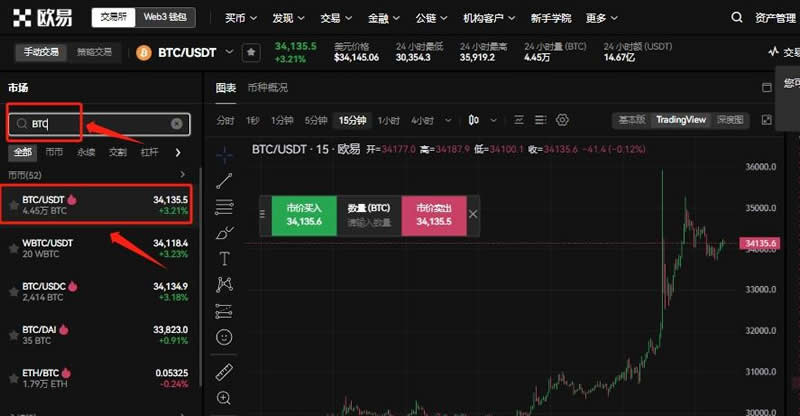Expand more timeframe options after 4小时
The height and width of the screenshot is (416, 800).
447,120
